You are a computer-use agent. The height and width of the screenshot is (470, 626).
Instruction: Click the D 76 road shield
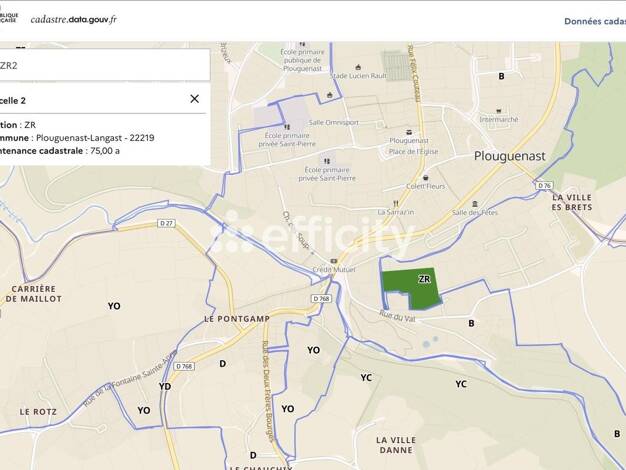543,186
